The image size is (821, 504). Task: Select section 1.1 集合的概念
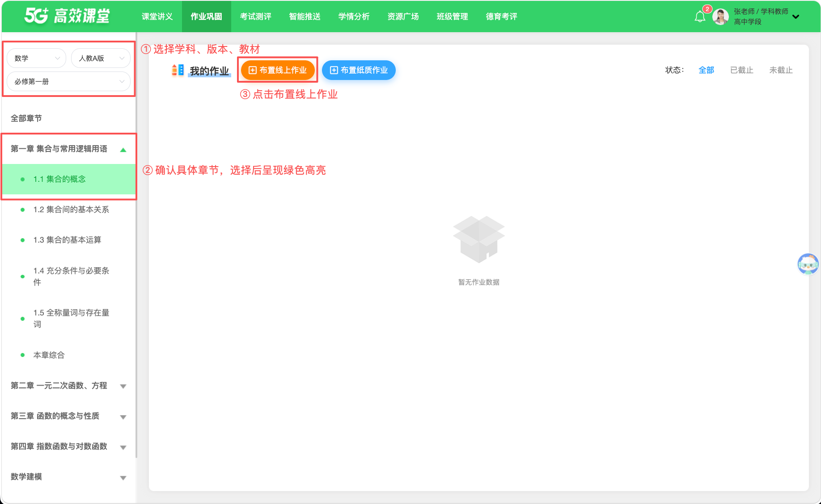[69, 179]
